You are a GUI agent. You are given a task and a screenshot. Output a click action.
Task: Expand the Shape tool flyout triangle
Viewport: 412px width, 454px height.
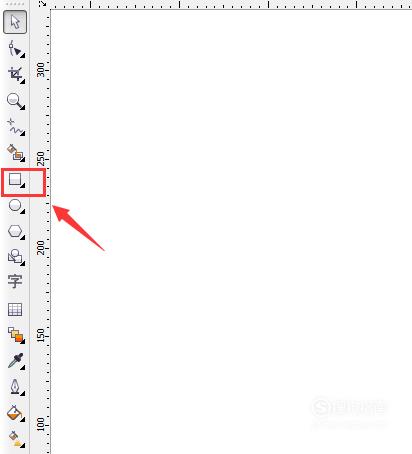coord(22,56)
